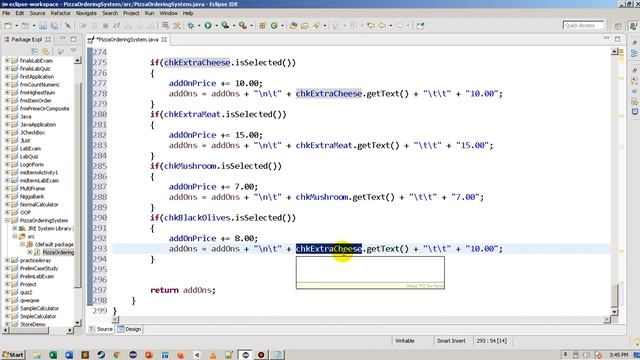Click the PowerPoint icon in taskbar
Viewport: 640px width, 360px height.
[x=149, y=355]
